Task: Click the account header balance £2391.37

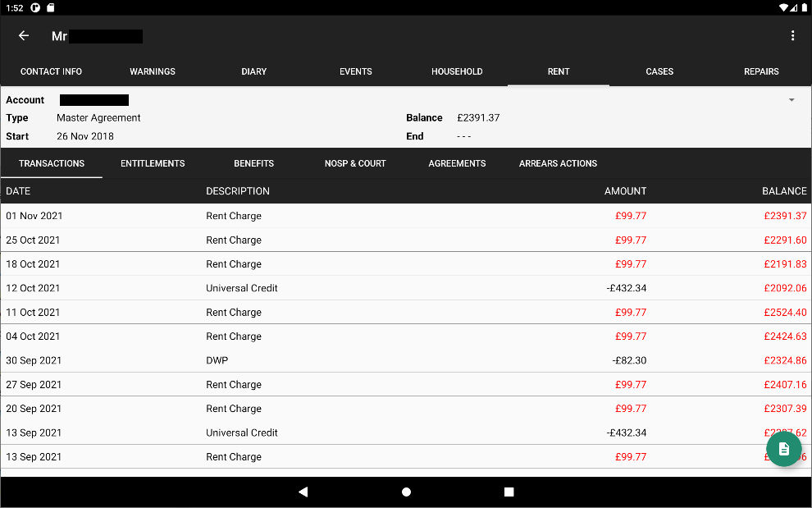Action: point(478,117)
